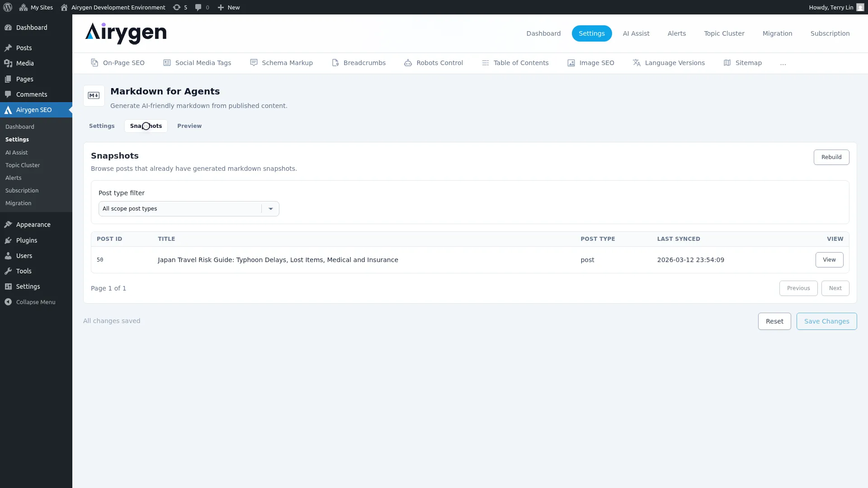Click the Japan Travel Risk Guide title
This screenshot has height=488, width=868.
[x=278, y=260]
